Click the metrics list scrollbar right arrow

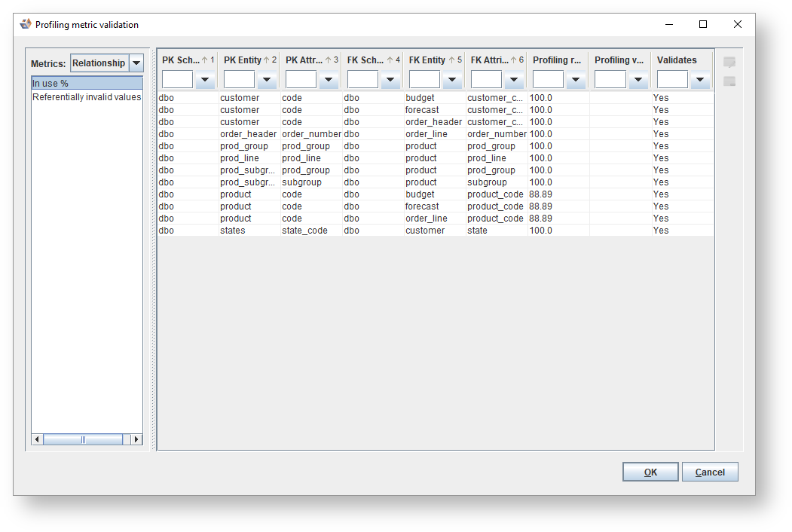tap(136, 439)
